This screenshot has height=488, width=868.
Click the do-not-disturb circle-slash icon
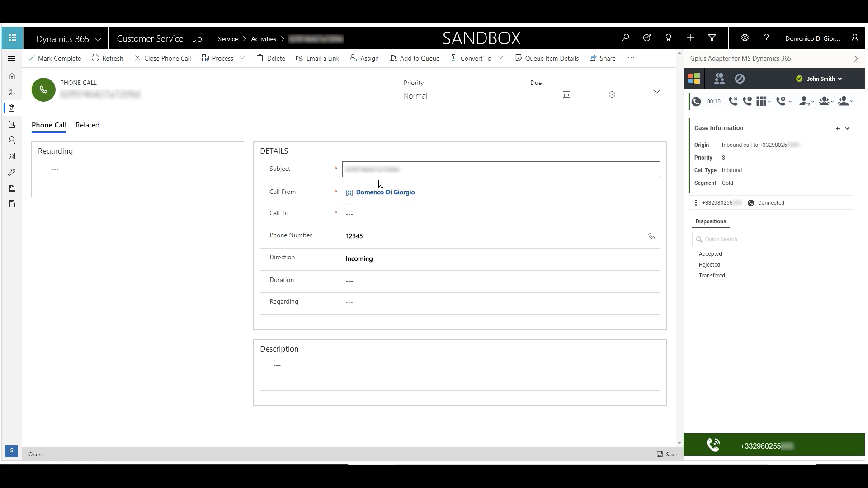[740, 79]
